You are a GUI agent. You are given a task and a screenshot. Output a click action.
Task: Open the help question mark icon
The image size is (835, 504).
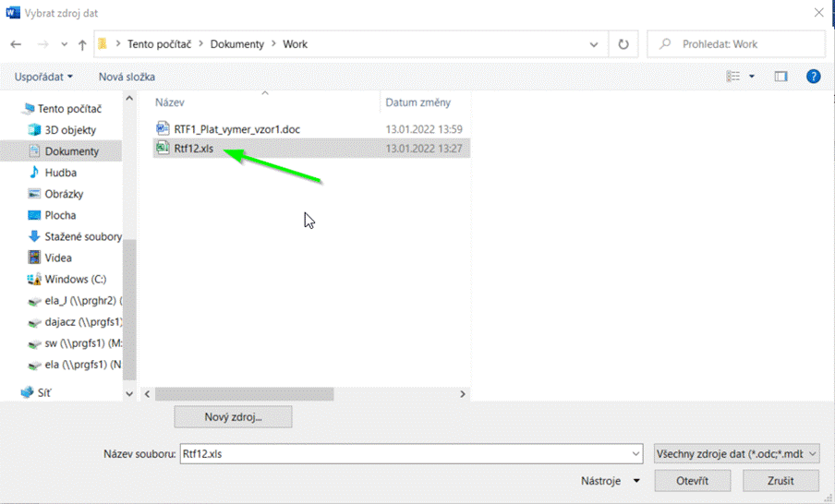[813, 77]
